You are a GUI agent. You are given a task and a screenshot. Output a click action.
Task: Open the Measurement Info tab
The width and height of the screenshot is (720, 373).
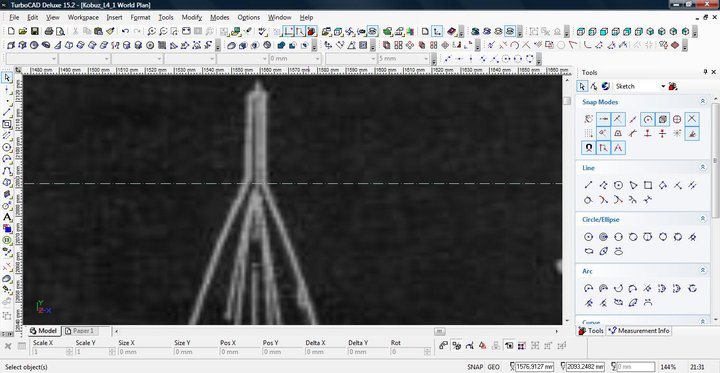638,331
